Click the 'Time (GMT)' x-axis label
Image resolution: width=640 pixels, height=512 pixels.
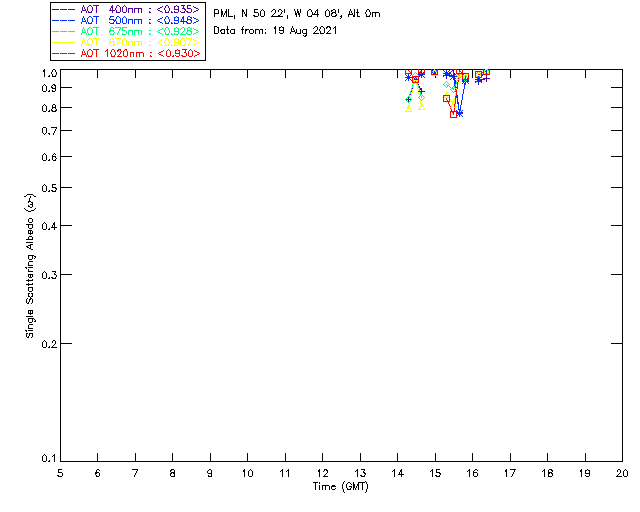tap(341, 486)
